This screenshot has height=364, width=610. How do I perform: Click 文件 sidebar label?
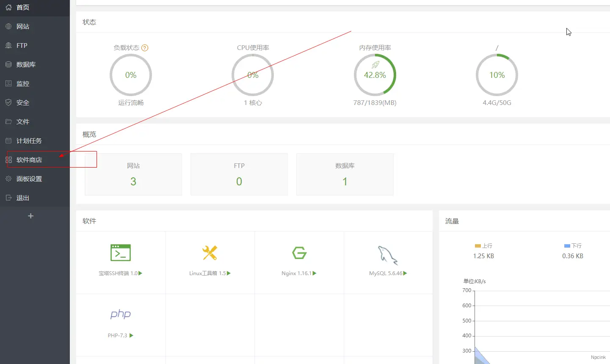(23, 121)
